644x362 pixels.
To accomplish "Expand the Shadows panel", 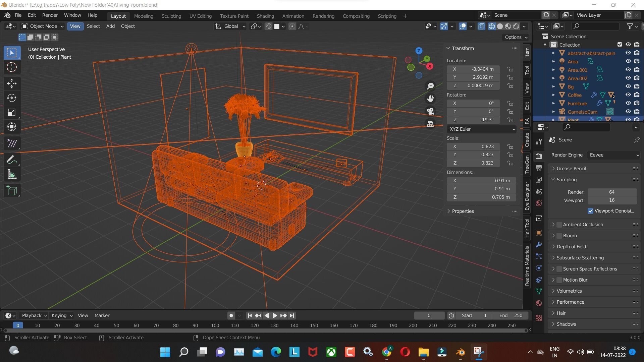I will pyautogui.click(x=566, y=324).
